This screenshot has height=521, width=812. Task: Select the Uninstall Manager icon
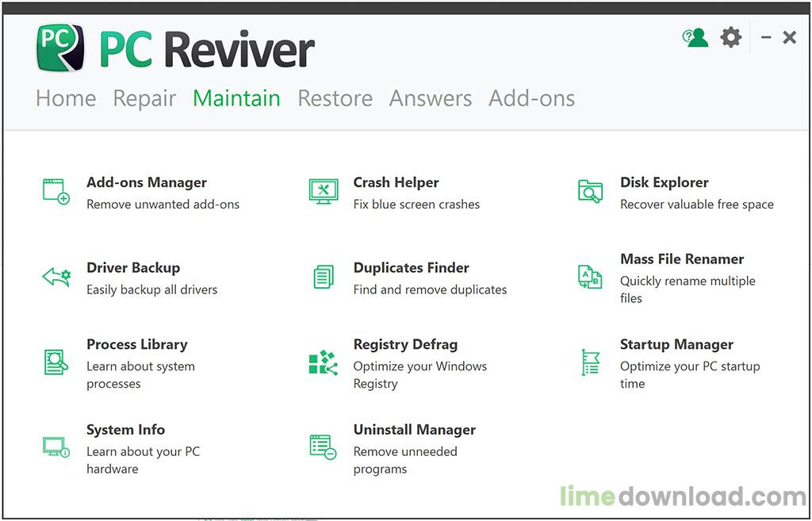coord(322,446)
